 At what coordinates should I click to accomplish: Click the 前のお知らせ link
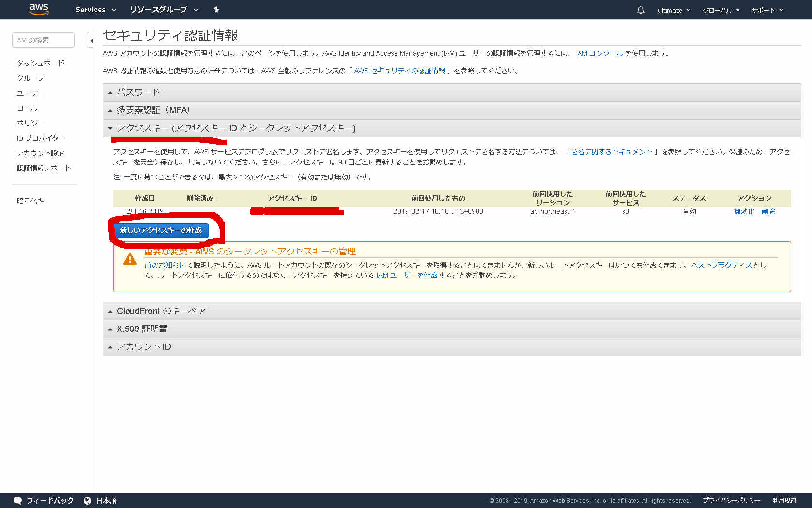[165, 265]
